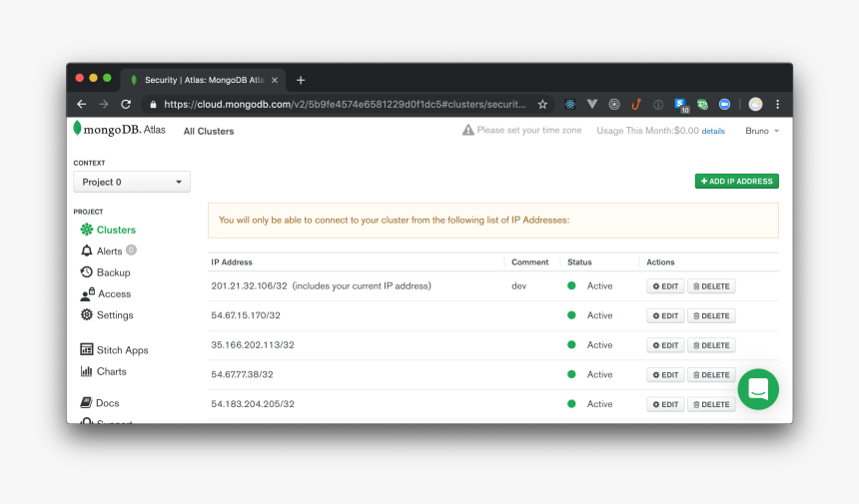
Task: Open the Chrome three-dot menu
Action: coord(777,104)
